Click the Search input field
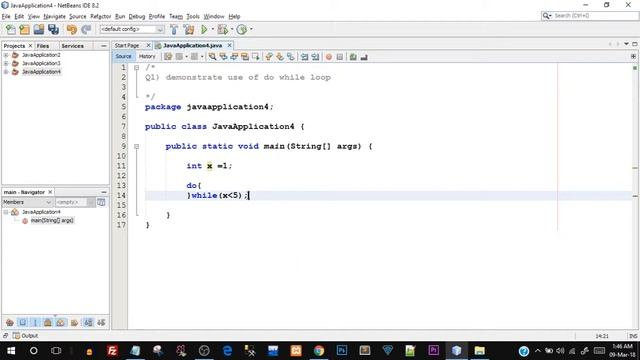This screenshot has height=360, width=640. 590,16
